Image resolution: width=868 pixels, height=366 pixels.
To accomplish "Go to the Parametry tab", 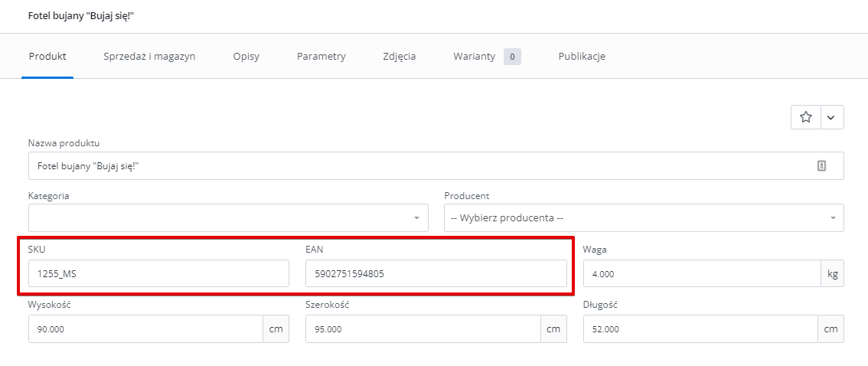I will click(321, 56).
